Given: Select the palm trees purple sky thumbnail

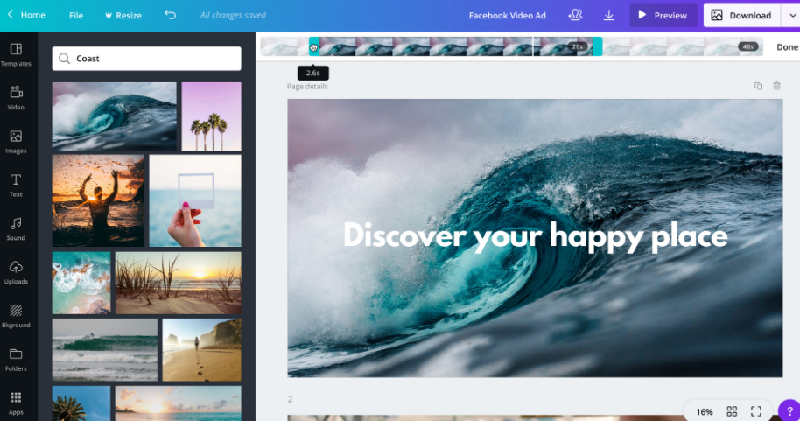Looking at the screenshot, I should 211,116.
